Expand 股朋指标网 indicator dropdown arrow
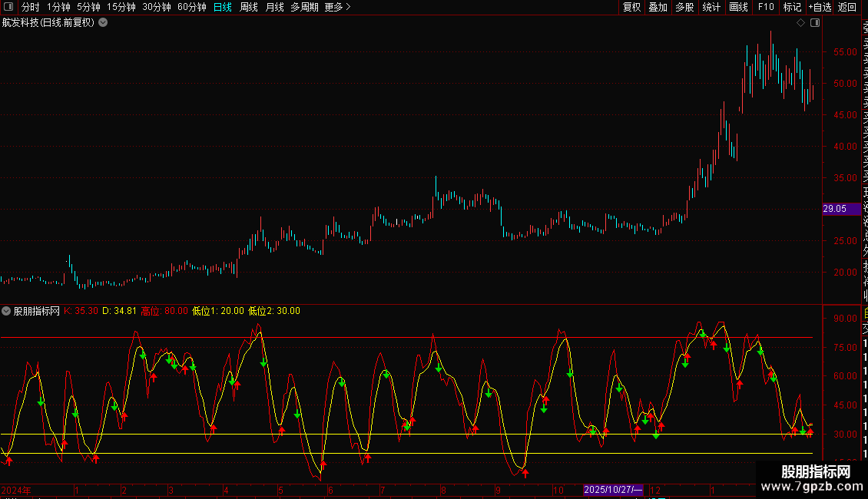 tap(7, 311)
